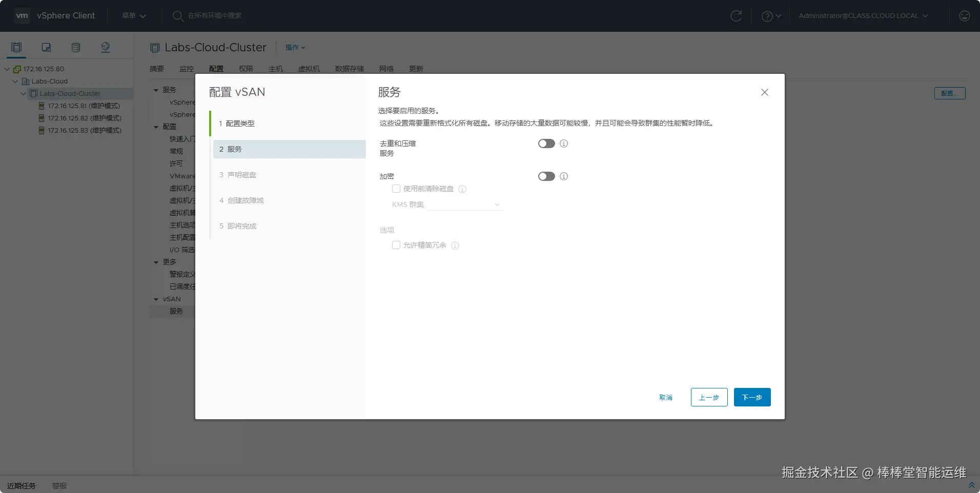
Task: Open the help dropdown menu
Action: (x=771, y=16)
